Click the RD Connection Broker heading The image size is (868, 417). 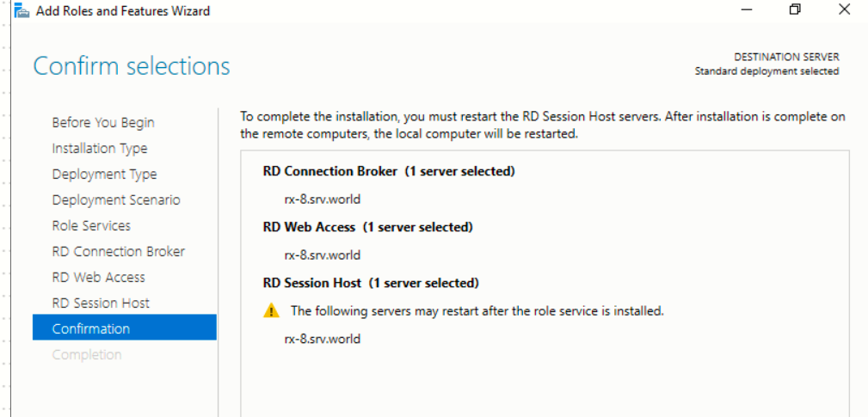coord(329,171)
